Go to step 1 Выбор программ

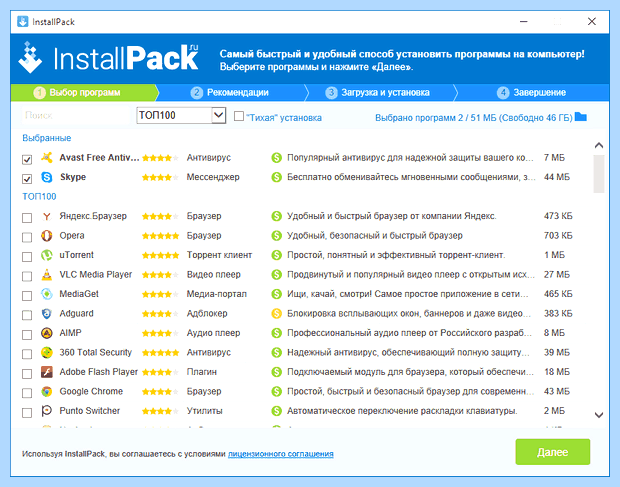(84, 93)
